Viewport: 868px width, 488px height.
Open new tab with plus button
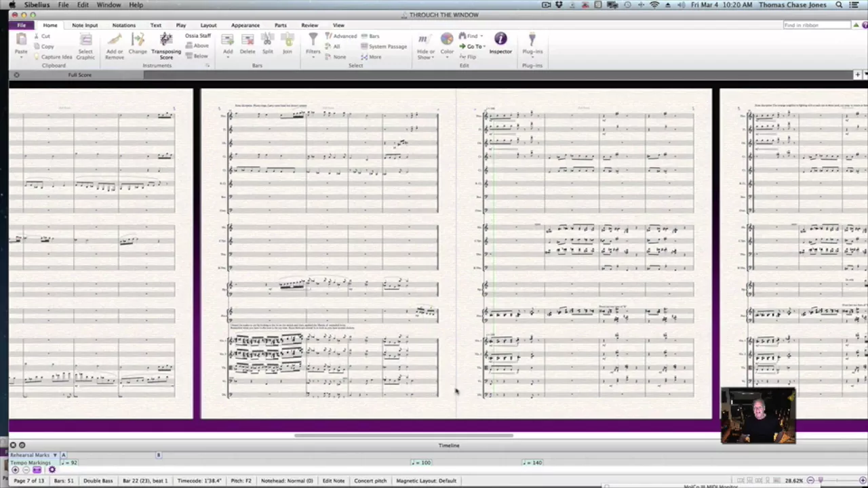click(857, 75)
